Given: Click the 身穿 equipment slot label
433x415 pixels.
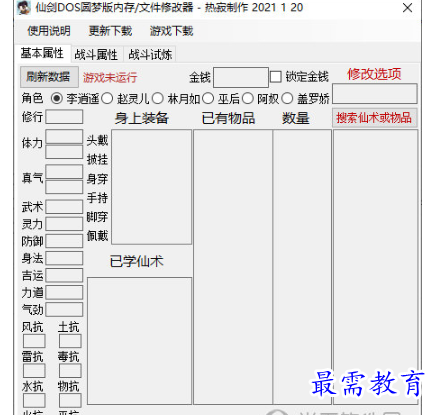Looking at the screenshot, I should [x=97, y=179].
